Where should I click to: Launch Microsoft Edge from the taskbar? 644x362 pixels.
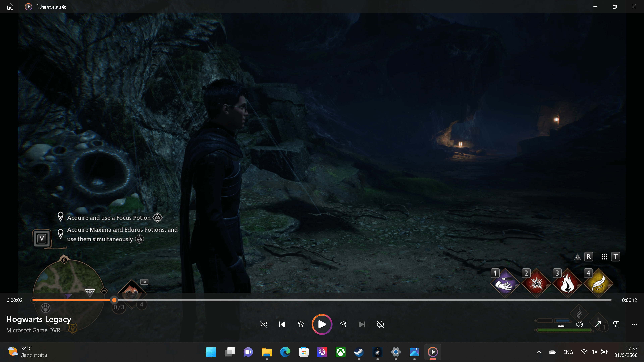tap(285, 352)
